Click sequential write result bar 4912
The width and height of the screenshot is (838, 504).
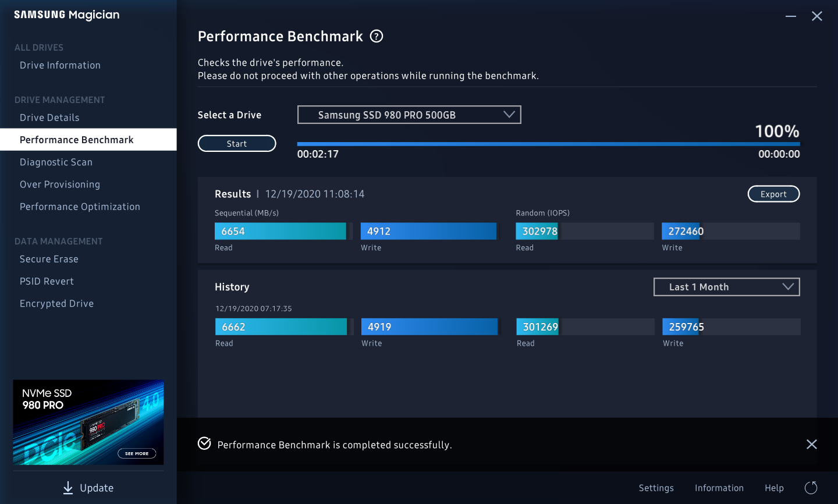pyautogui.click(x=428, y=231)
